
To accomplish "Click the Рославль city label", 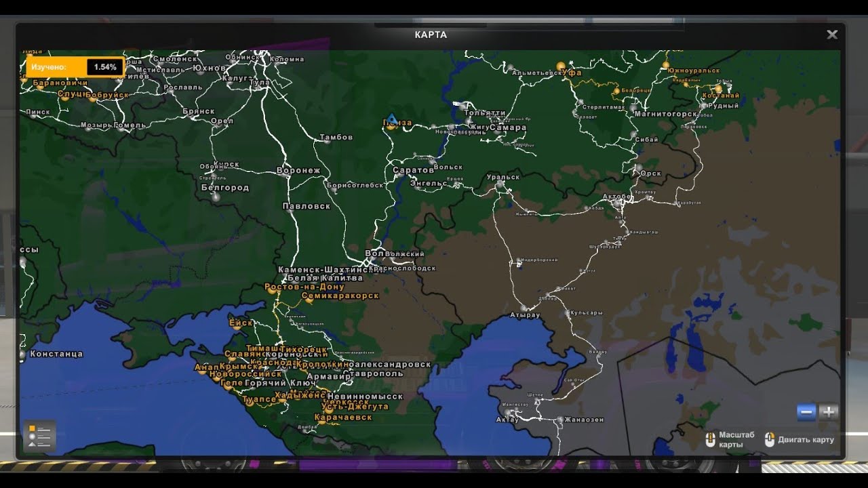I will pos(183,87).
